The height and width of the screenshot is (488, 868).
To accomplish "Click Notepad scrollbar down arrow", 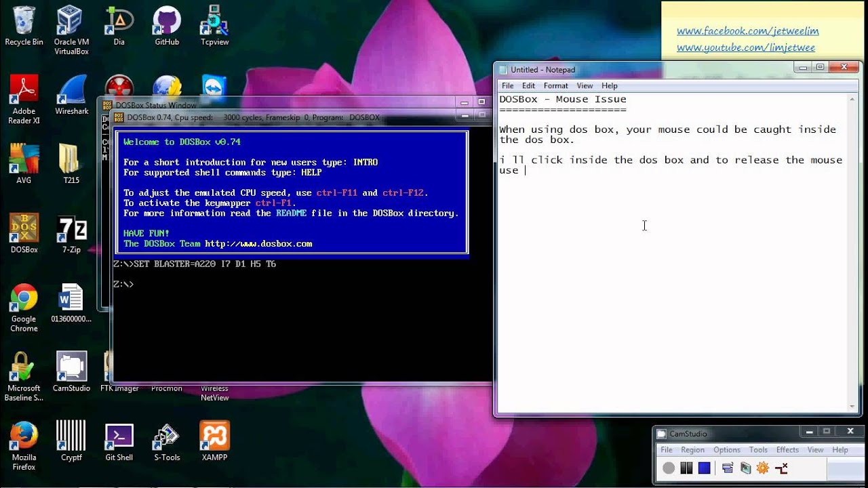I will tap(853, 405).
